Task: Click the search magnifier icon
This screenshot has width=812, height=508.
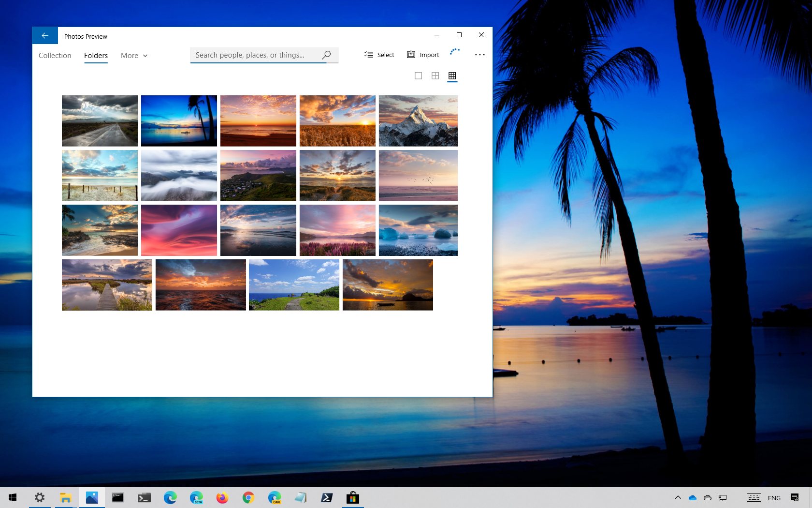Action: (x=326, y=55)
